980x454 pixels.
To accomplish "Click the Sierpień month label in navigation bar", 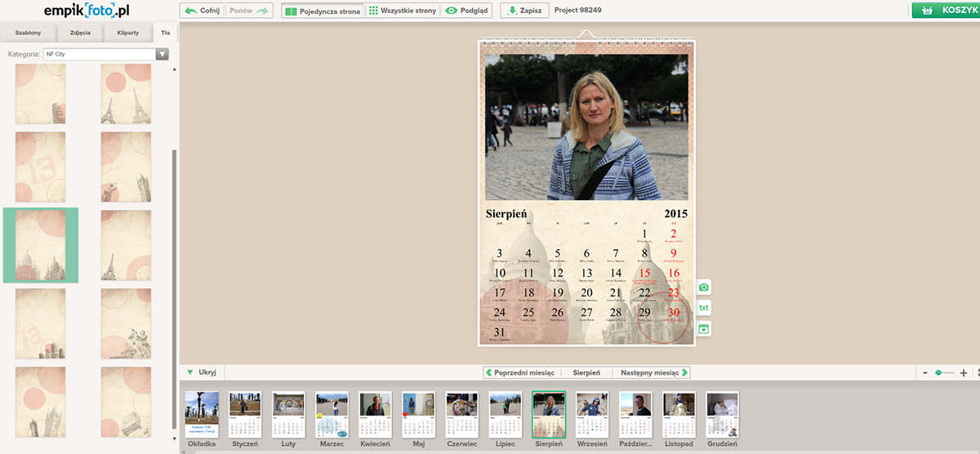I will [586, 372].
